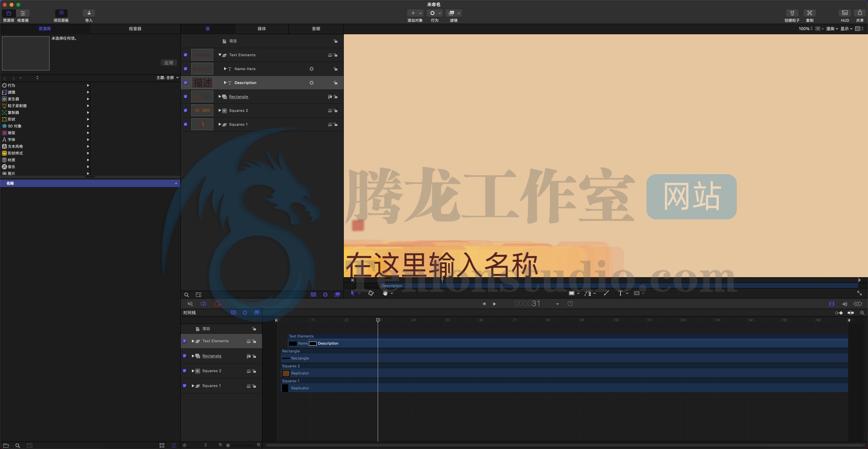Toggle the Record animation button

pyautogui.click(x=218, y=304)
